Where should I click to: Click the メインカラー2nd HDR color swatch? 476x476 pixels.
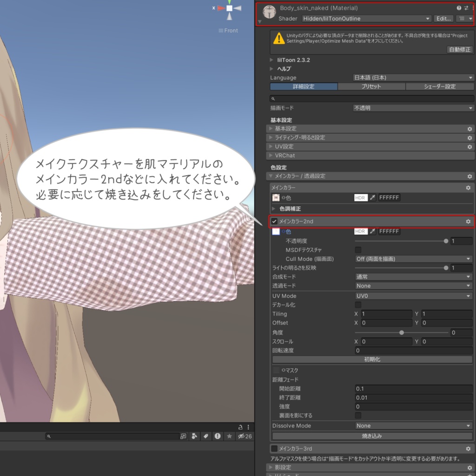pos(361,231)
